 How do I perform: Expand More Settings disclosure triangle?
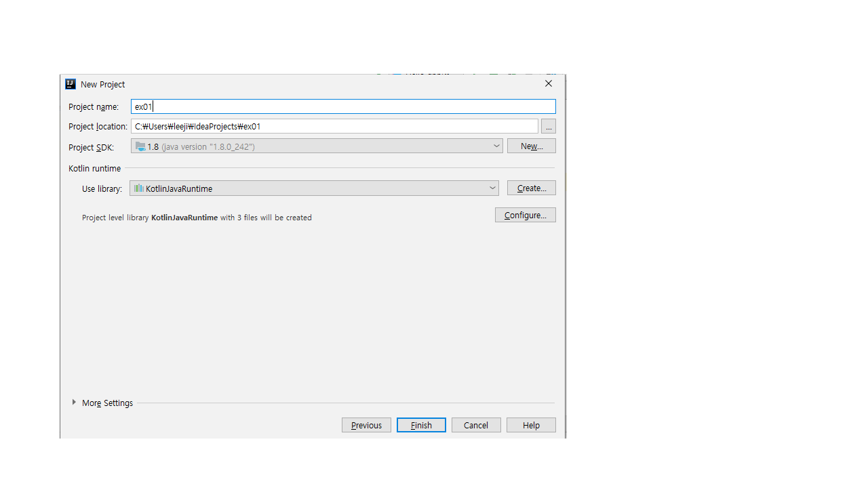pyautogui.click(x=74, y=403)
